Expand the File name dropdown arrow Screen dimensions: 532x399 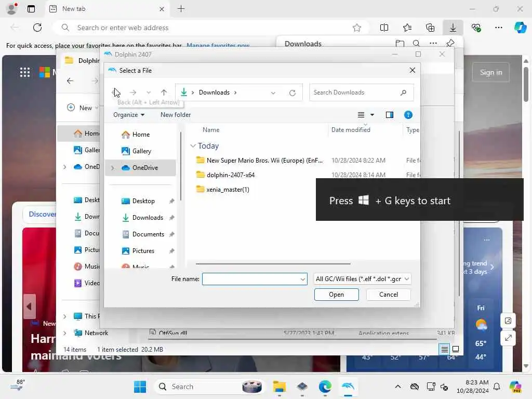pos(303,279)
